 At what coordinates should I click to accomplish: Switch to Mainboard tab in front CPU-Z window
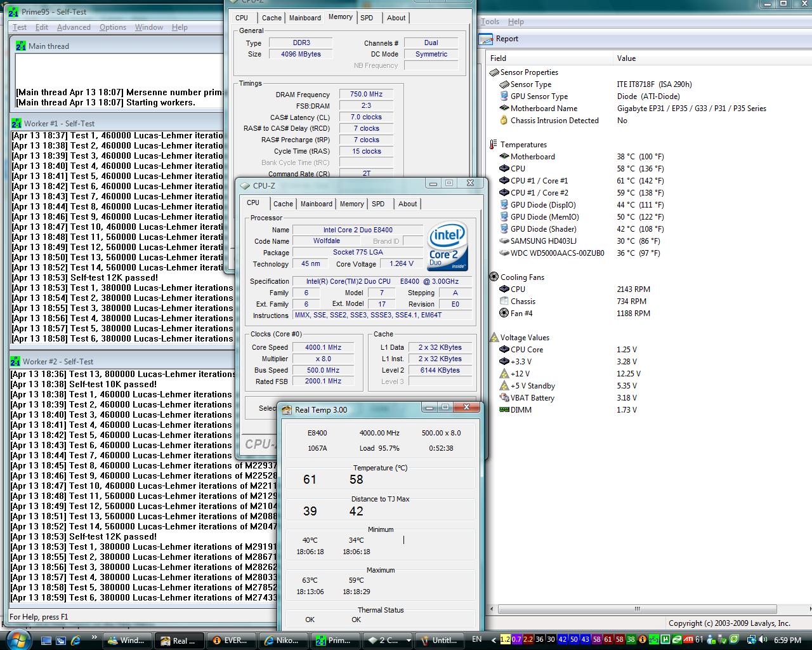coord(317,204)
